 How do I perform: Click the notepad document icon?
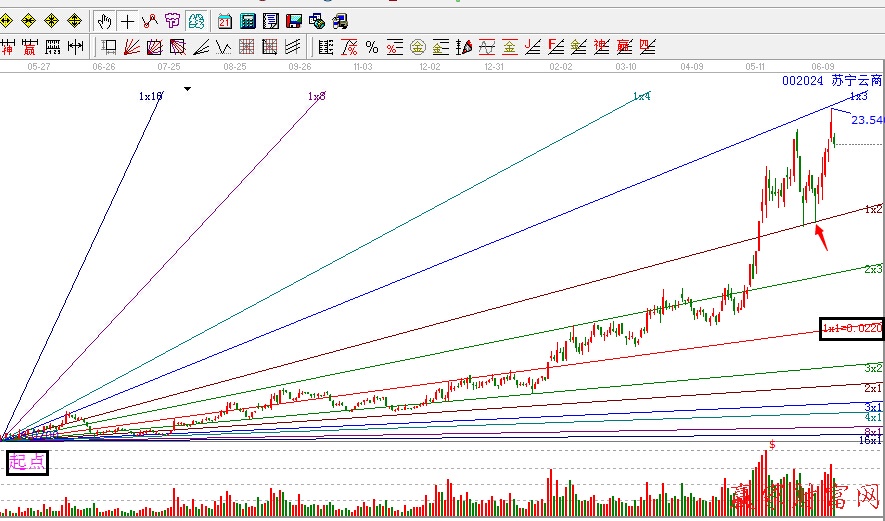coord(269,20)
